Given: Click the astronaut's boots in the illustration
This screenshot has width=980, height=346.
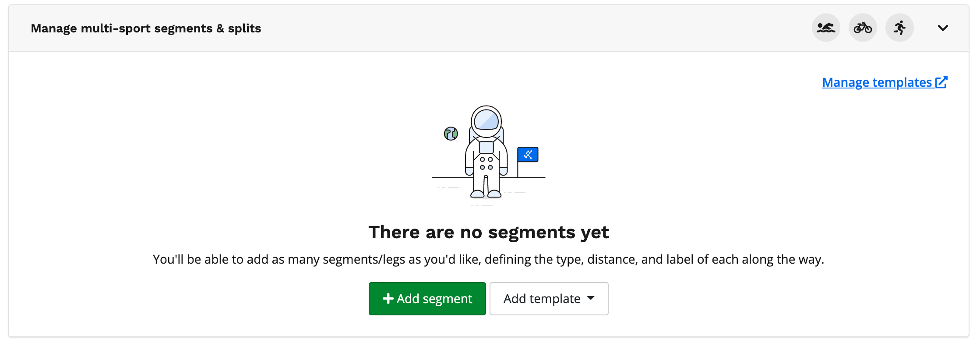Looking at the screenshot, I should click(x=486, y=193).
